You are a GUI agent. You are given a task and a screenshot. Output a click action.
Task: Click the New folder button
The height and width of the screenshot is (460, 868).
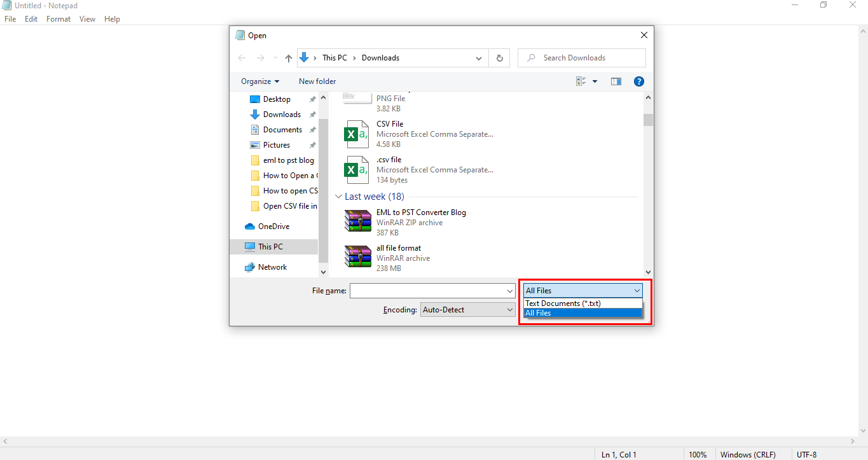coord(317,81)
